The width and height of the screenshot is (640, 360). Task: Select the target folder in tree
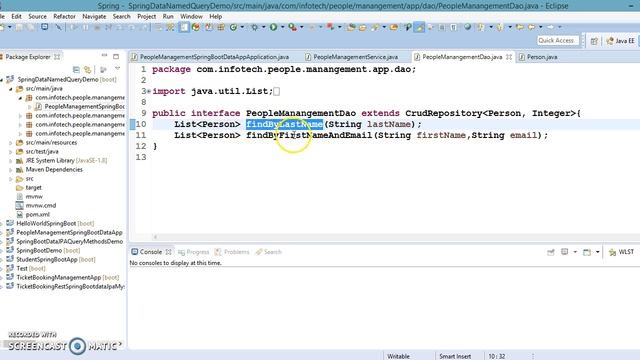(33, 188)
